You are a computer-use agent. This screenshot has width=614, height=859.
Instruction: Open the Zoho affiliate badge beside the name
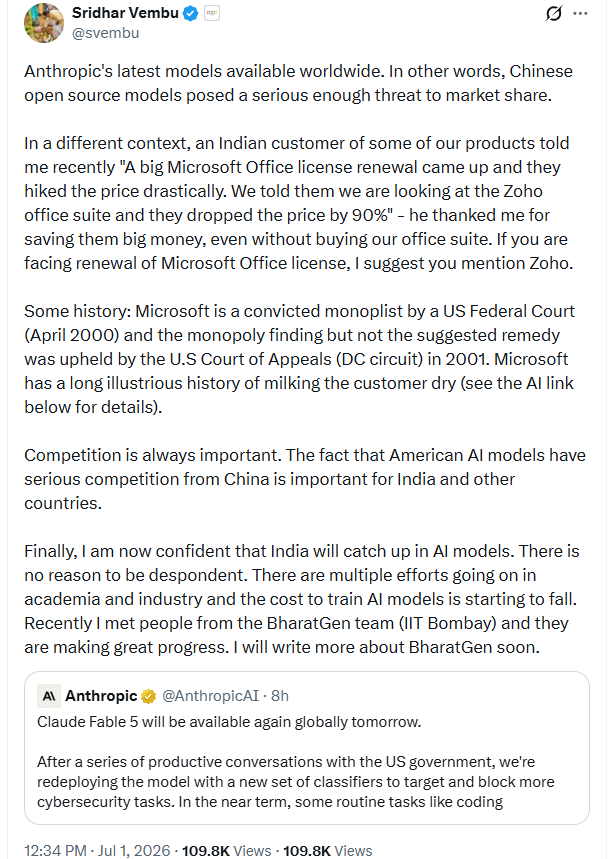click(211, 14)
